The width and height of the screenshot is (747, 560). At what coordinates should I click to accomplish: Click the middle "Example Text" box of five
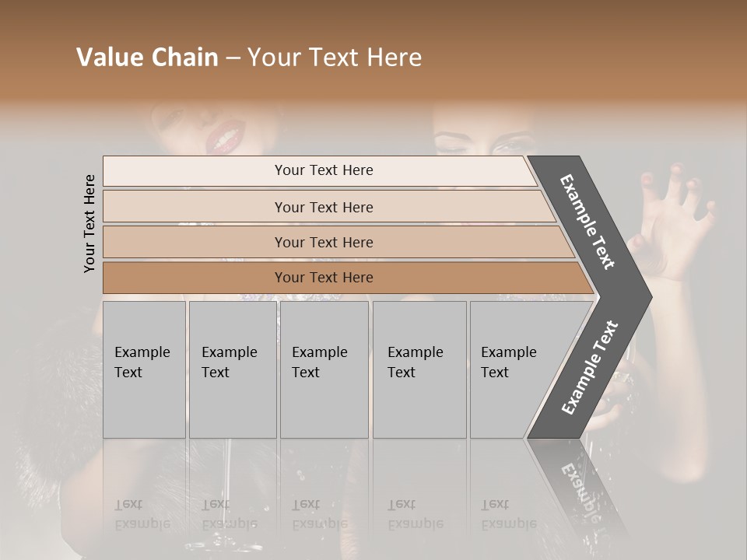(324, 369)
